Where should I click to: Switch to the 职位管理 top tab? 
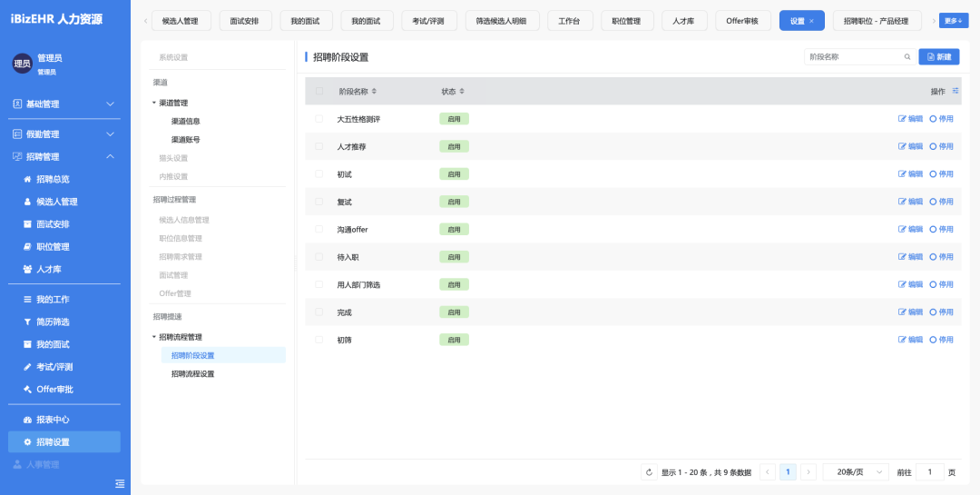tap(626, 21)
